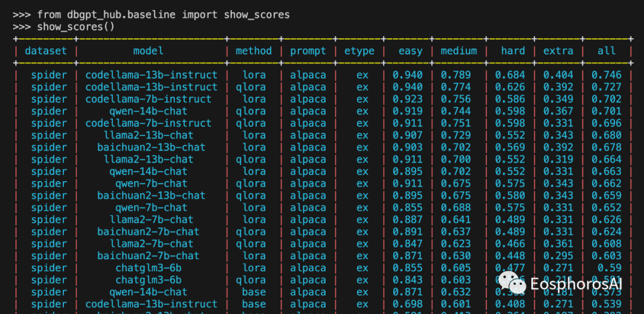This screenshot has height=314, width=644.
Task: Click the 0.684 hard score
Action: click(510, 75)
